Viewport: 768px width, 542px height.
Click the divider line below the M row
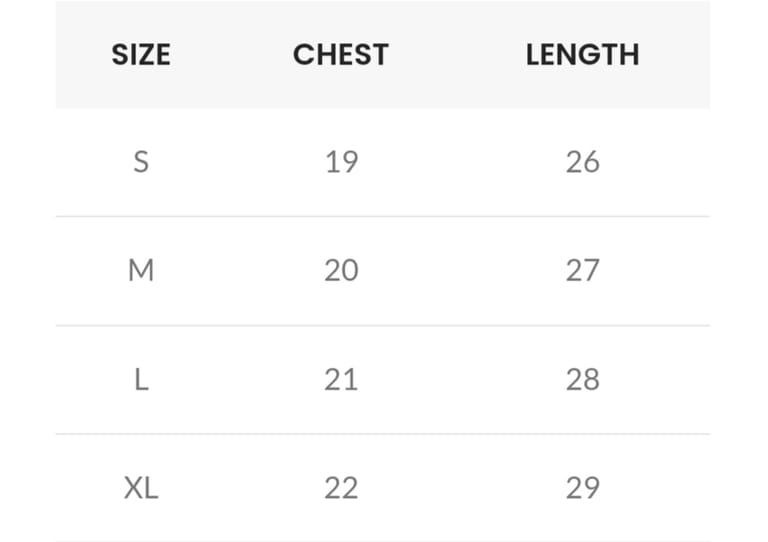click(x=383, y=325)
